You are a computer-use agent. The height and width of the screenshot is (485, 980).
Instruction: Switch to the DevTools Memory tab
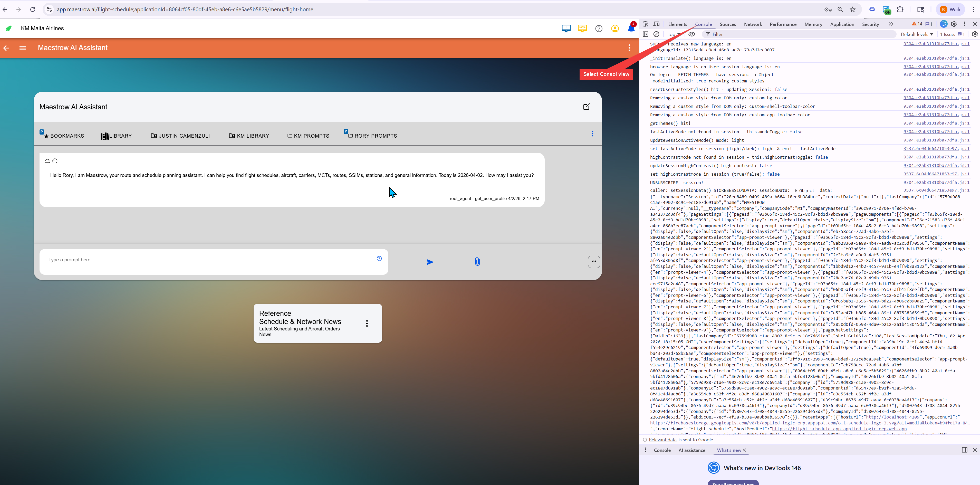[x=813, y=24]
